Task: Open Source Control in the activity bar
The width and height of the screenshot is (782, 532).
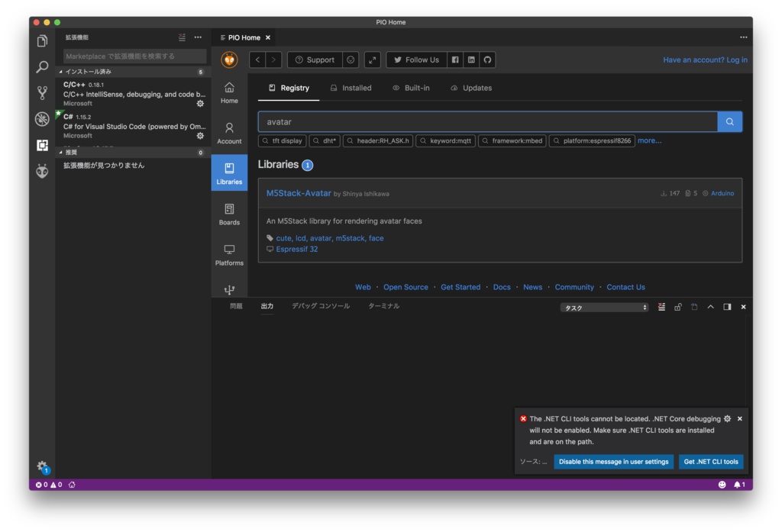Action: [x=43, y=92]
